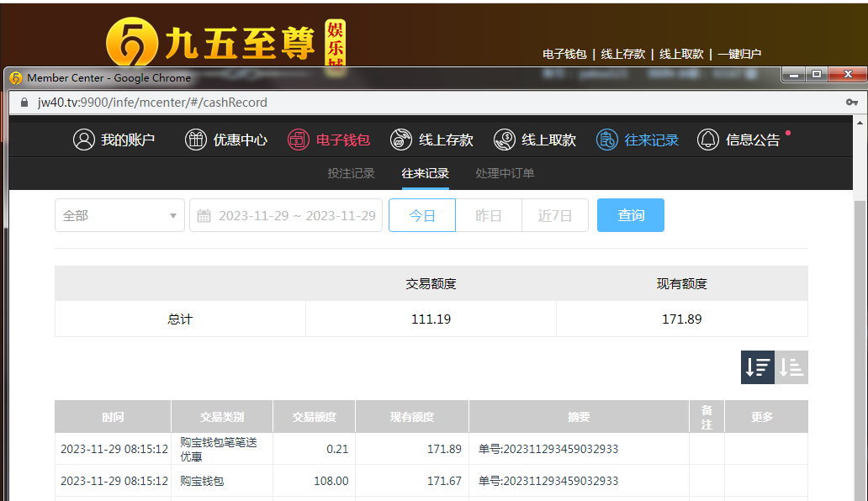Minimize the Member Center window
The image size is (868, 501).
tap(793, 74)
